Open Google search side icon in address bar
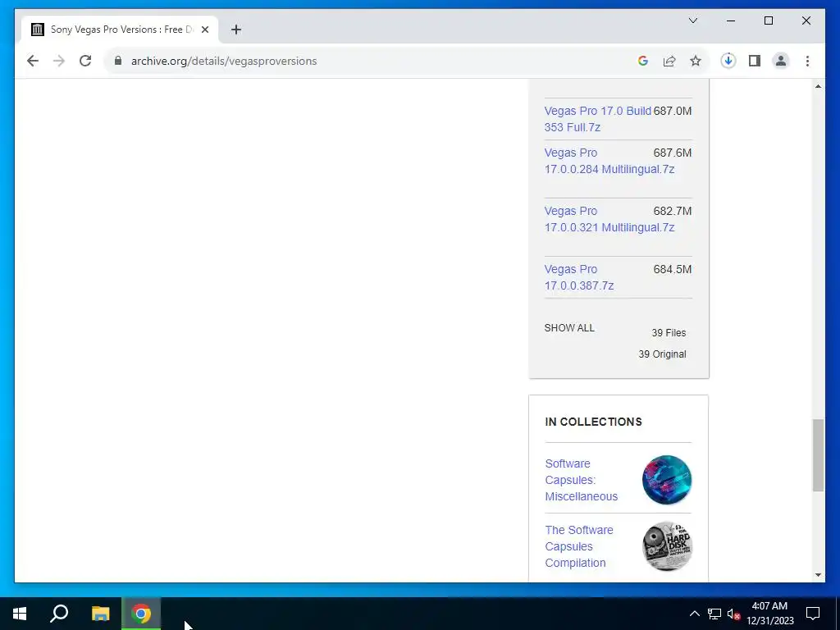 [x=643, y=61]
